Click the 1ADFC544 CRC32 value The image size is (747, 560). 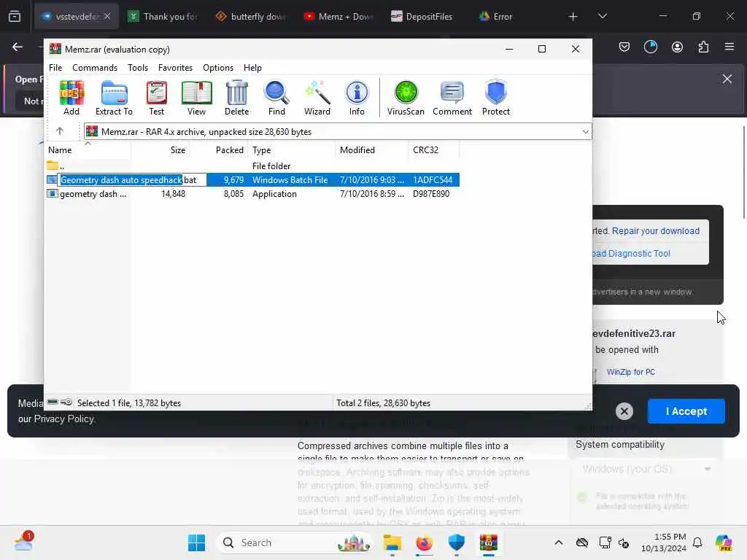pyautogui.click(x=433, y=180)
